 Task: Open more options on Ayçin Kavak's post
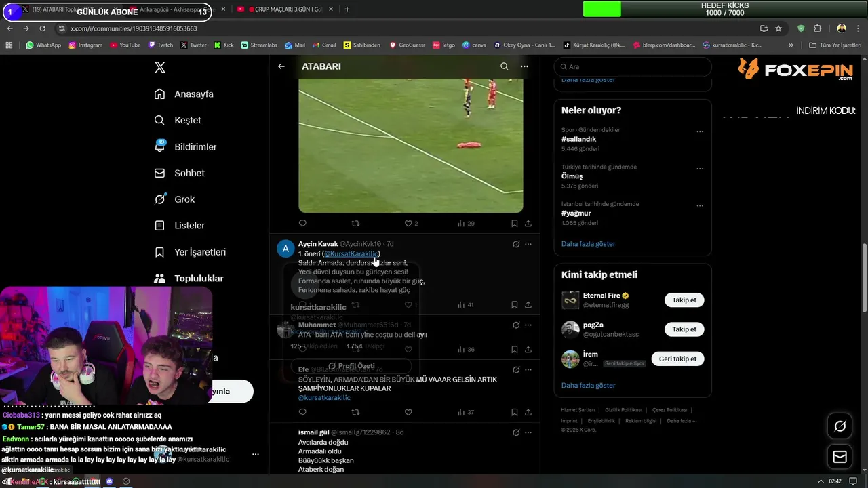click(x=528, y=244)
